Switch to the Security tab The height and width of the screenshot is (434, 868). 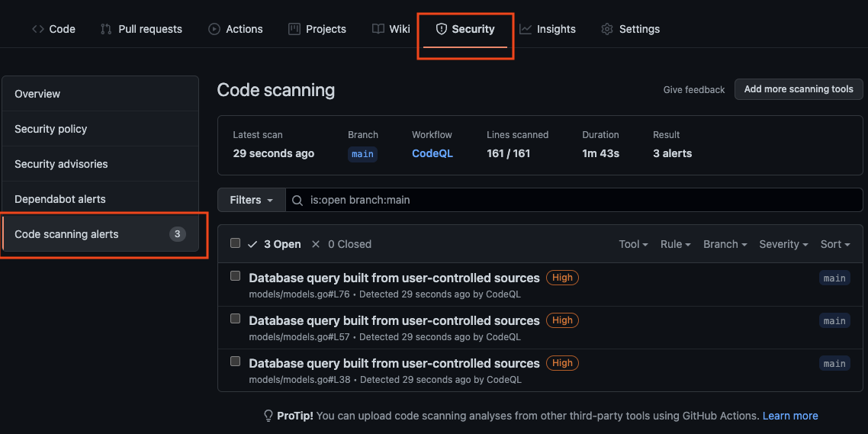(465, 29)
